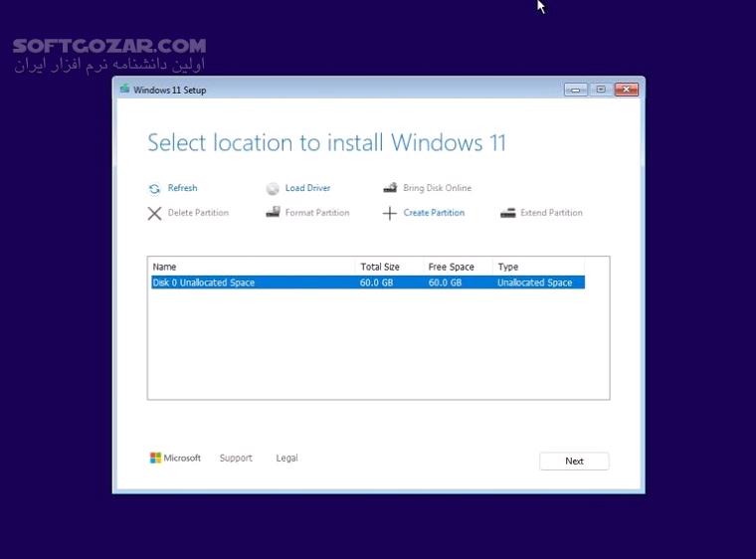Click the Type column header

[538, 267]
